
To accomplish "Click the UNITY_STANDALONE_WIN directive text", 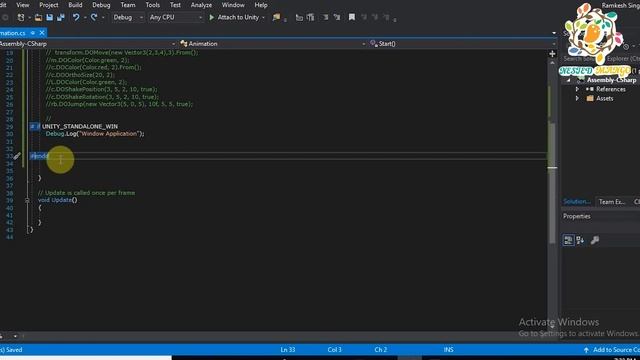I will [80, 127].
